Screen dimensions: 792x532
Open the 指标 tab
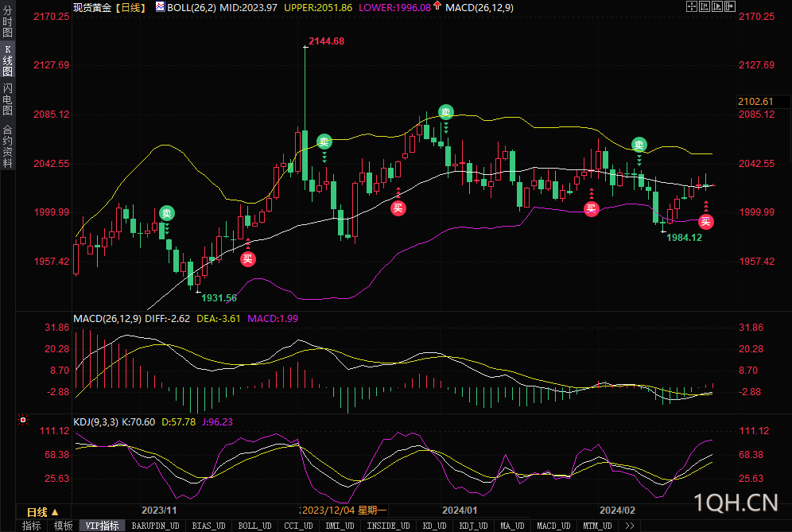click(32, 526)
